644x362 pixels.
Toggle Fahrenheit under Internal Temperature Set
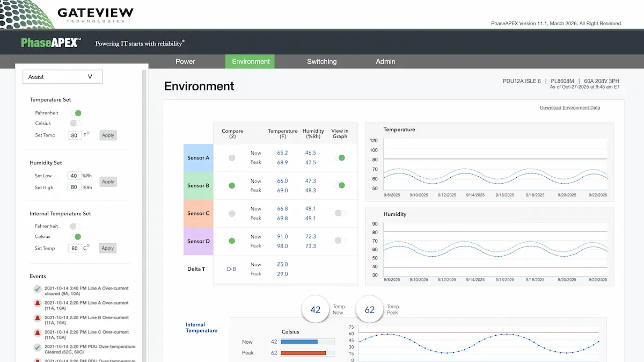pyautogui.click(x=76, y=227)
